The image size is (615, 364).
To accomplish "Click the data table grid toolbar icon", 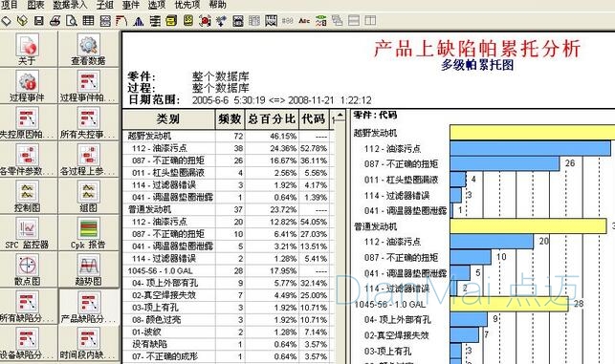I will coord(88,20).
